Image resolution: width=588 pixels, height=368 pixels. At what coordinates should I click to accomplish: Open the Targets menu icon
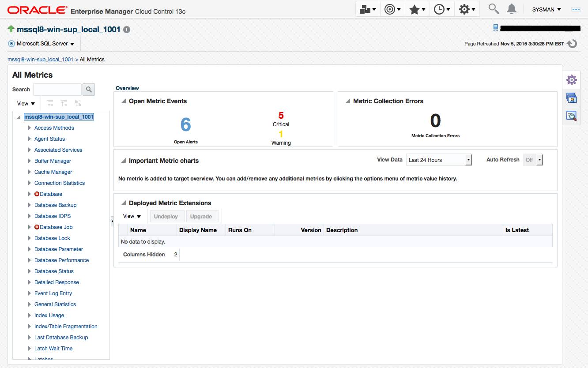[392, 9]
